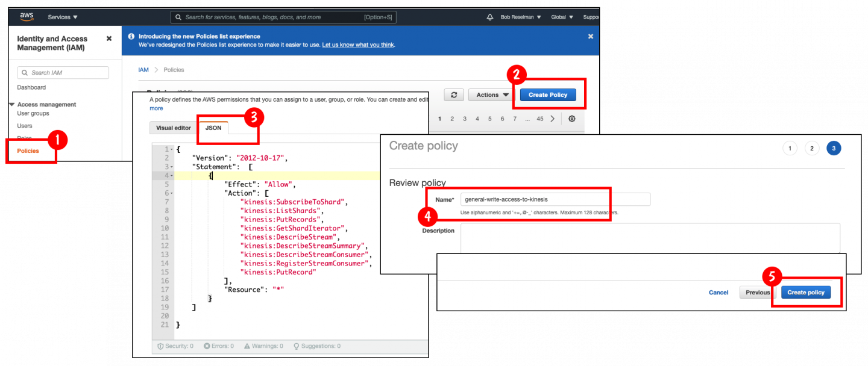868x366 pixels.
Task: Open the Bob Reselman account menu
Action: [x=521, y=17]
